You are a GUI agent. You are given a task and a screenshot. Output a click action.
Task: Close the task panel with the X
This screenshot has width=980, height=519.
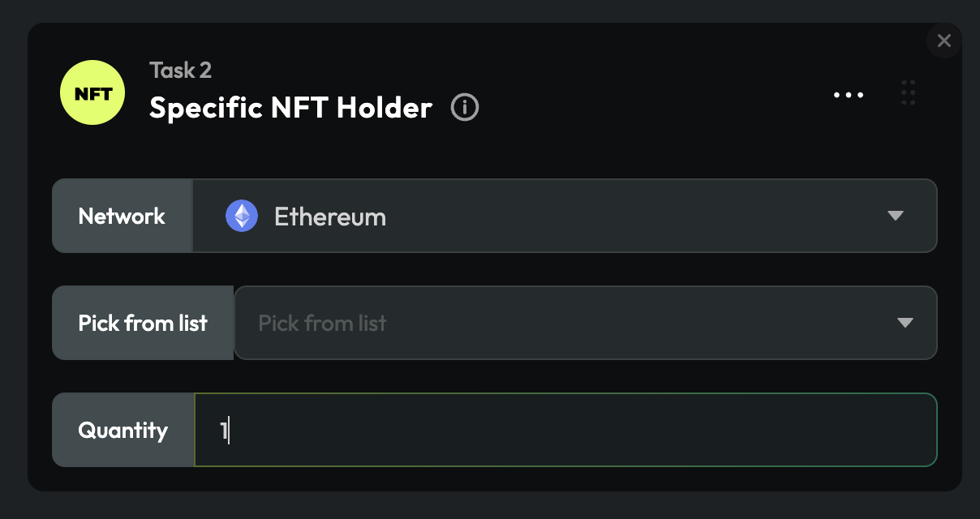click(943, 41)
